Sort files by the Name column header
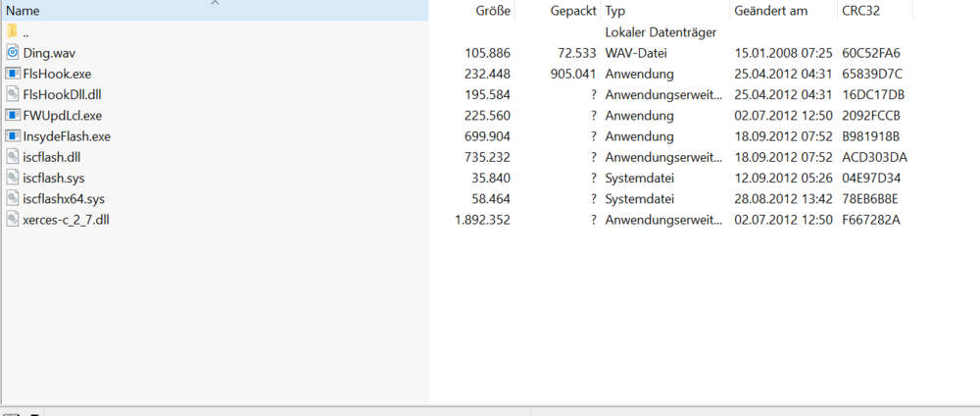The height and width of the screenshot is (416, 980). [24, 11]
